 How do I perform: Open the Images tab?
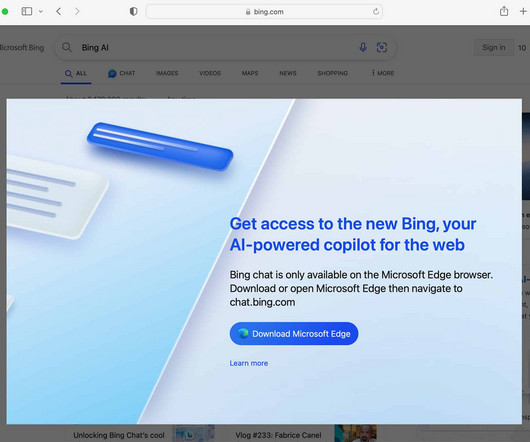point(167,73)
